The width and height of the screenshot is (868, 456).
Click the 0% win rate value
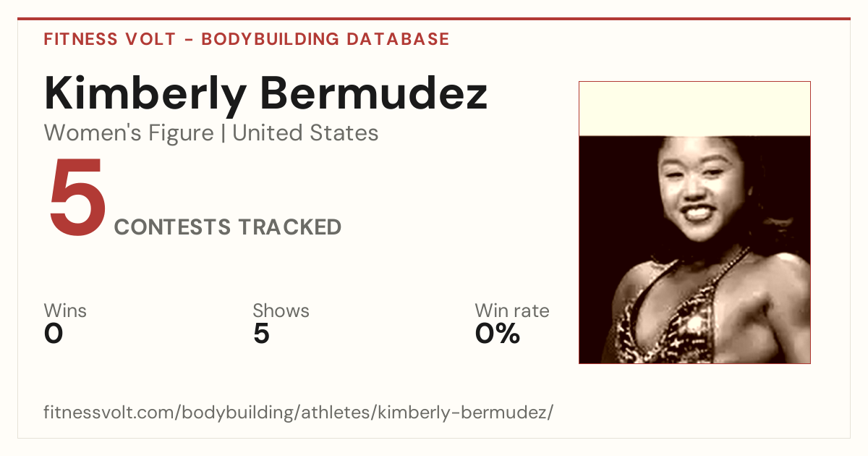pyautogui.click(x=498, y=334)
